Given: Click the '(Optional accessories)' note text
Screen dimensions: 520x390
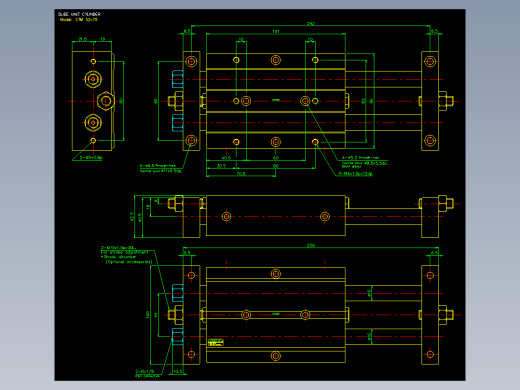Looking at the screenshot, I should click(129, 262).
